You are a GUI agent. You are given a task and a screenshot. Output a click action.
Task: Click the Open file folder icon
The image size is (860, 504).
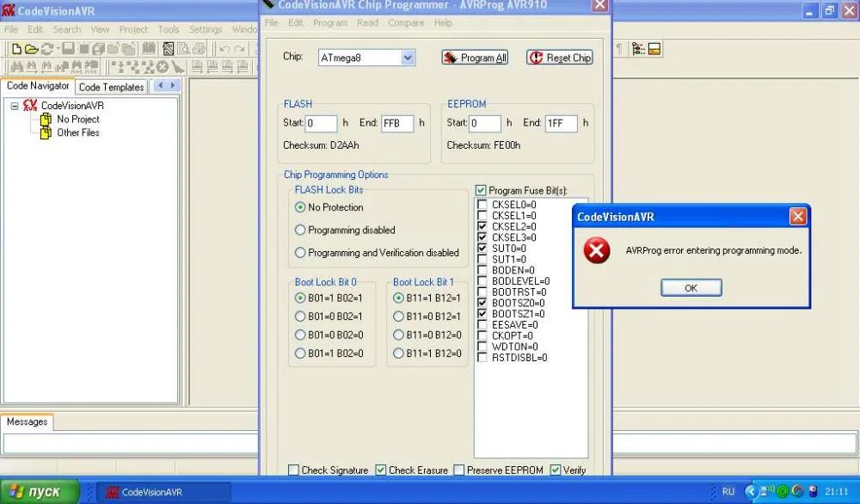(x=31, y=49)
